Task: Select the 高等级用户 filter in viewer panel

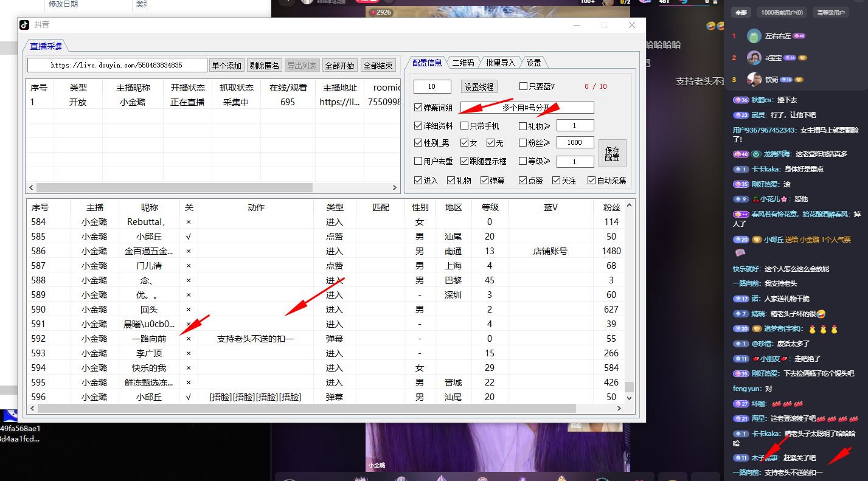Action: point(830,13)
